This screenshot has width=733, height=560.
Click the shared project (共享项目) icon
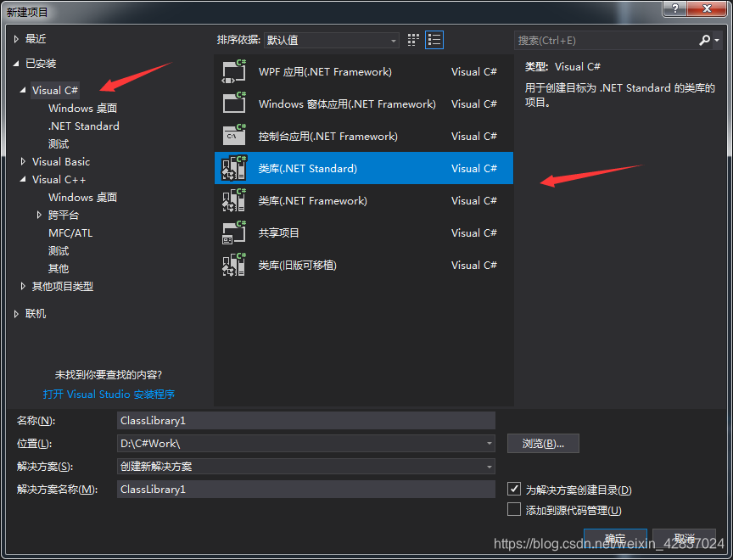(x=234, y=232)
